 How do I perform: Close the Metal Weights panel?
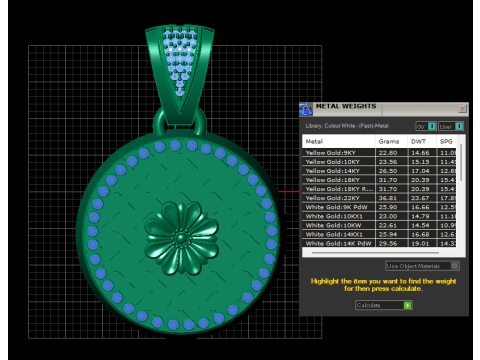pyautogui.click(x=462, y=108)
